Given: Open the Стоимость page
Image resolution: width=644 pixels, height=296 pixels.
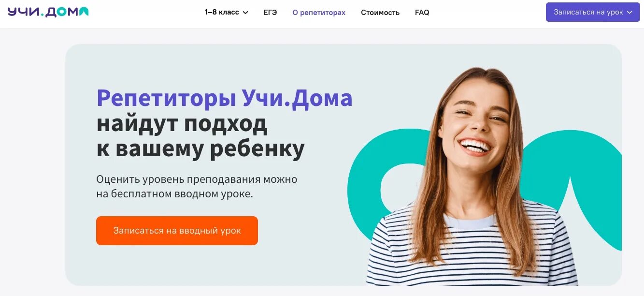Looking at the screenshot, I should [380, 13].
